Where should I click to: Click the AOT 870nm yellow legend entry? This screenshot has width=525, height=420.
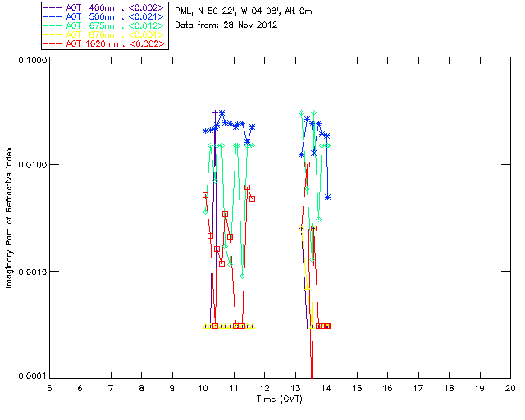(103, 34)
